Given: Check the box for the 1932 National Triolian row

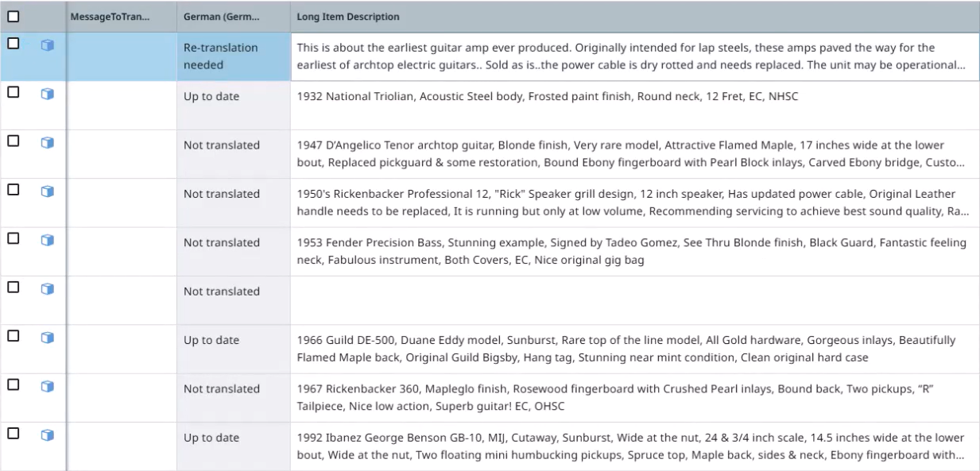Looking at the screenshot, I should point(13,92).
